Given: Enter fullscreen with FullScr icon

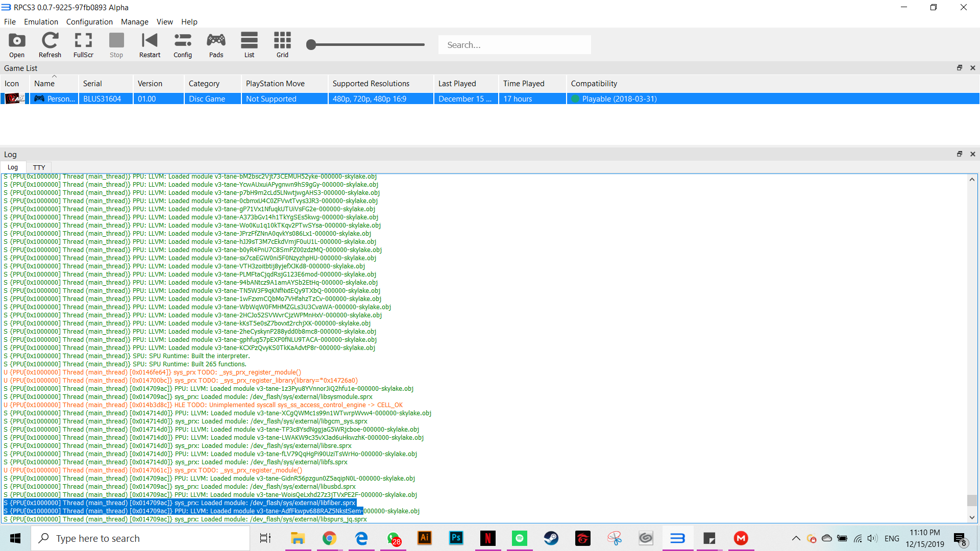Looking at the screenshot, I should pyautogui.click(x=83, y=45).
